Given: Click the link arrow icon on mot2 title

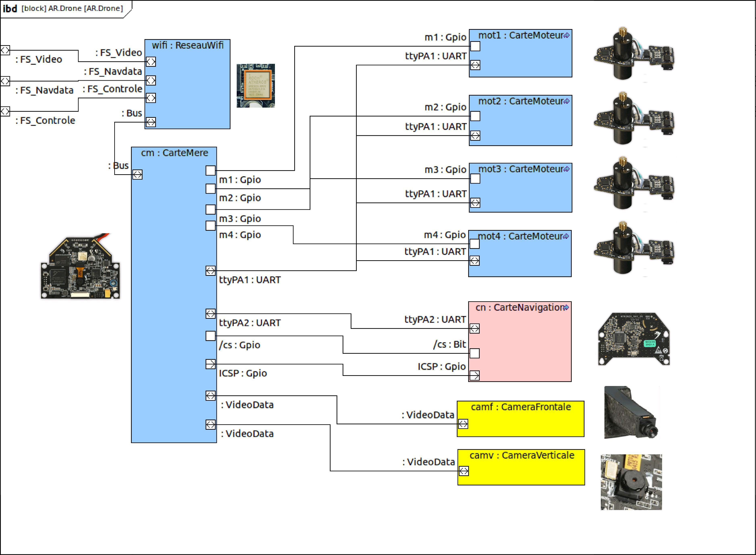Looking at the screenshot, I should click(x=567, y=101).
